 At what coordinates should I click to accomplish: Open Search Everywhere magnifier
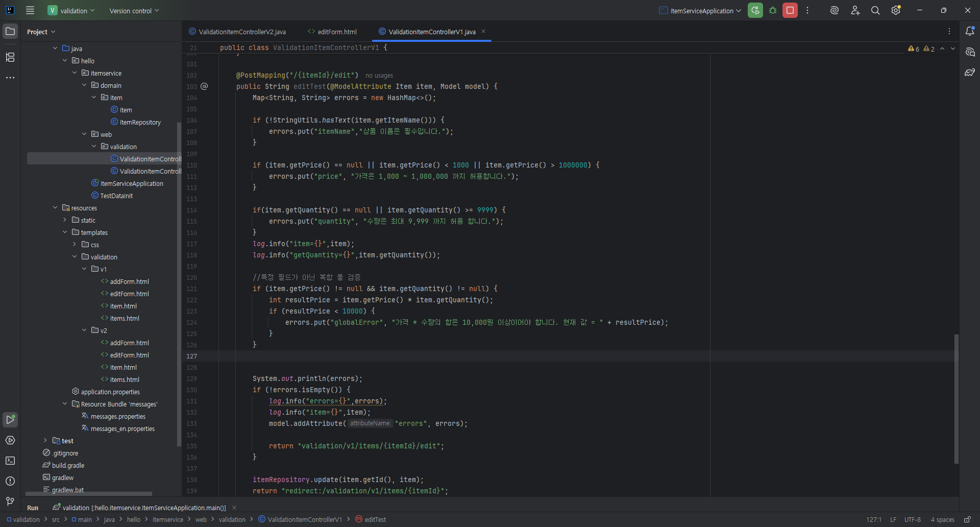(x=875, y=10)
